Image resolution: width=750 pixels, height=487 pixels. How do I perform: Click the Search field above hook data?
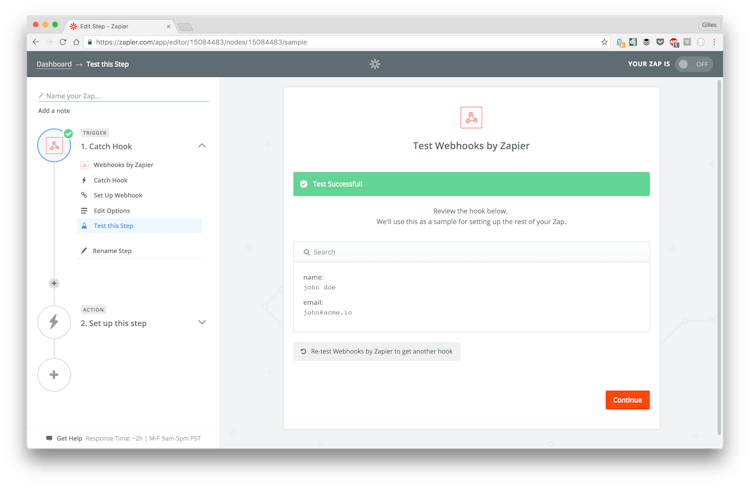coord(471,252)
